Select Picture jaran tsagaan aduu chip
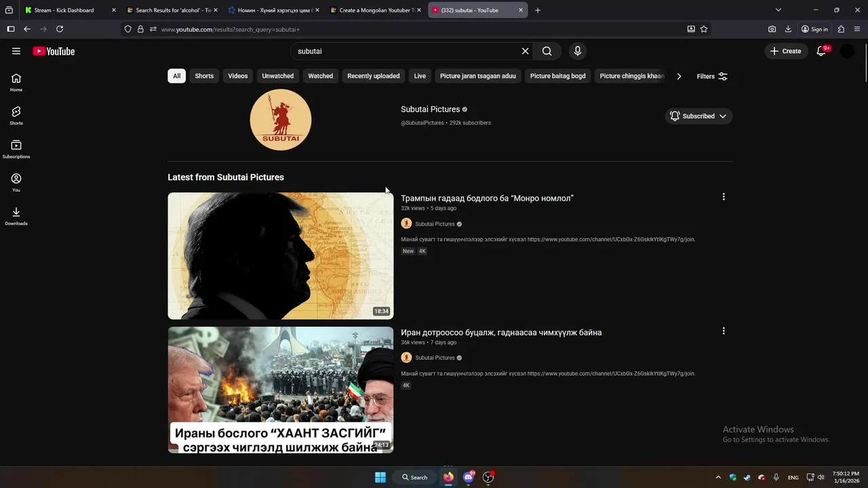 (x=478, y=76)
